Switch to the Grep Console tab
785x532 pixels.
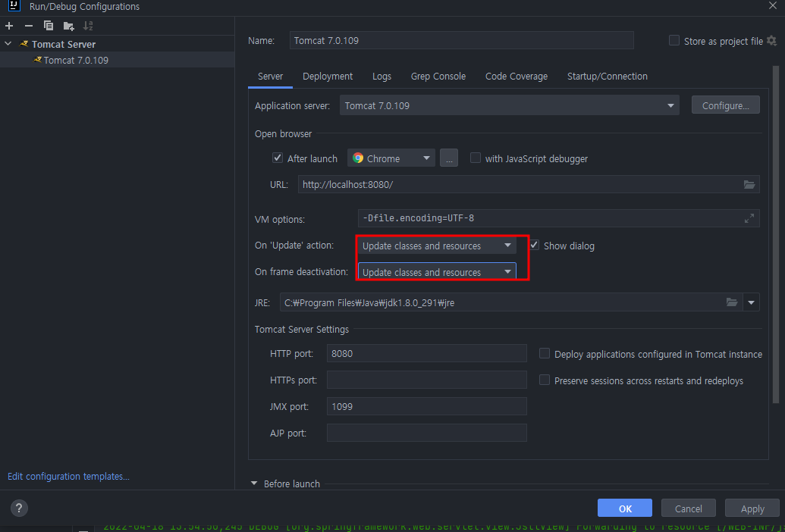pos(438,77)
